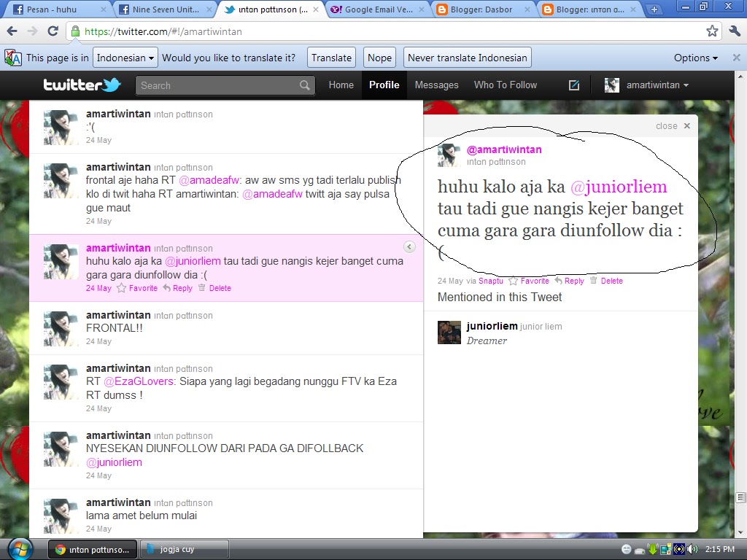Open the translate Options dropdown
Viewport: 747px width, 560px height.
pos(695,58)
